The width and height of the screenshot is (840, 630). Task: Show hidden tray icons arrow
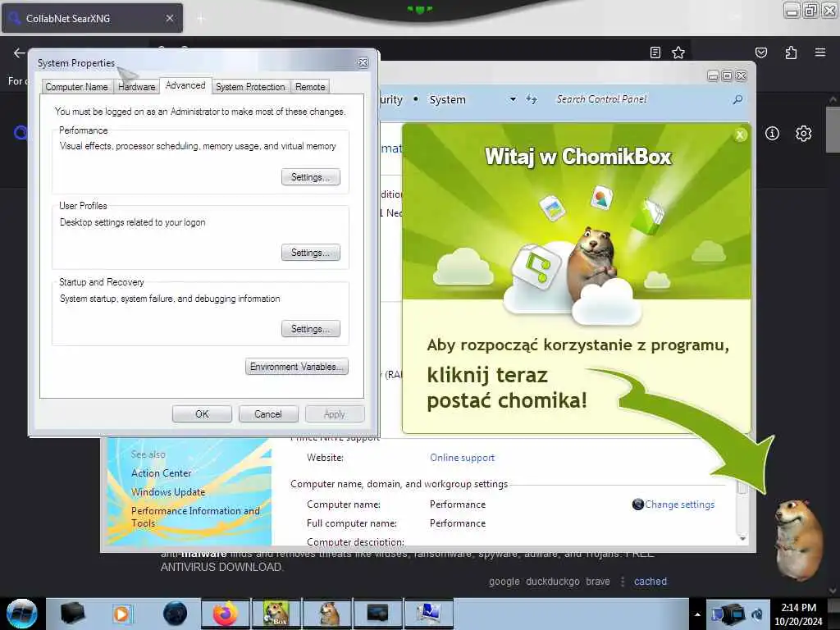pyautogui.click(x=697, y=614)
